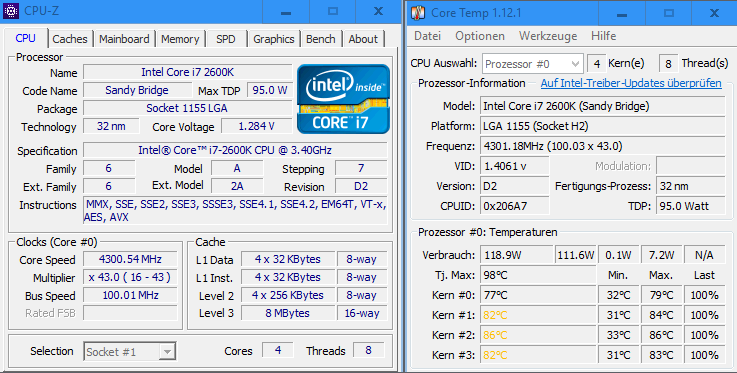Click the Kern #2 temperature 86°C
Image resolution: width=737 pixels, height=373 pixels.
pos(538,335)
